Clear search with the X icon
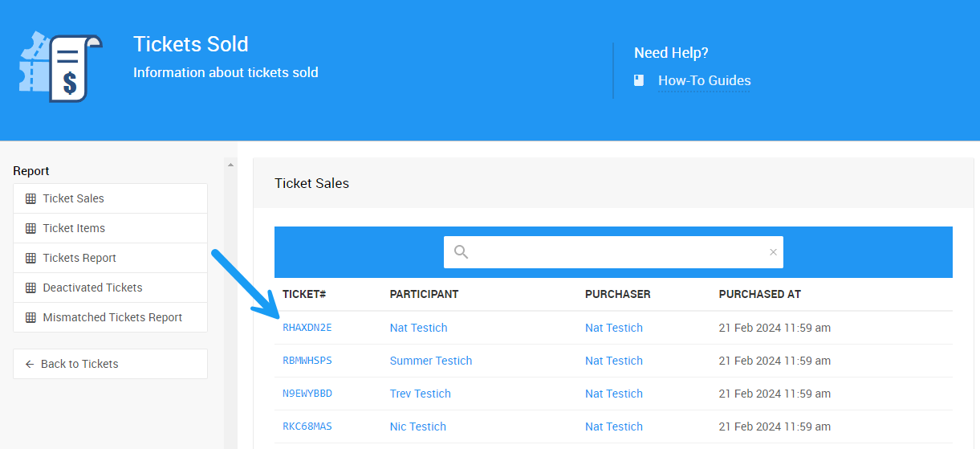This screenshot has width=980, height=449. click(773, 252)
